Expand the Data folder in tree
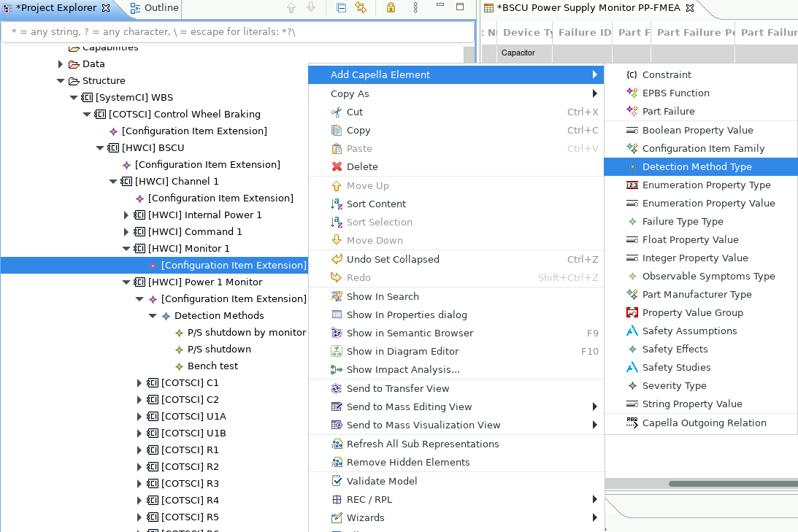Viewport: 798px width, 532px height. [x=61, y=64]
